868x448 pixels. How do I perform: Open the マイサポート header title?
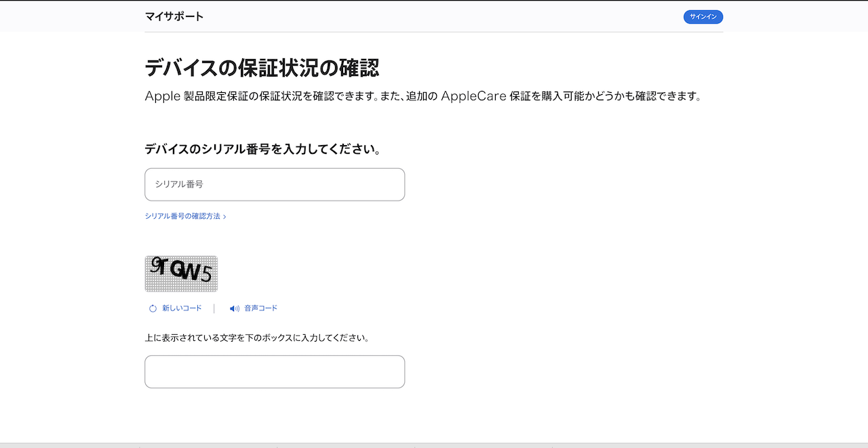[174, 16]
